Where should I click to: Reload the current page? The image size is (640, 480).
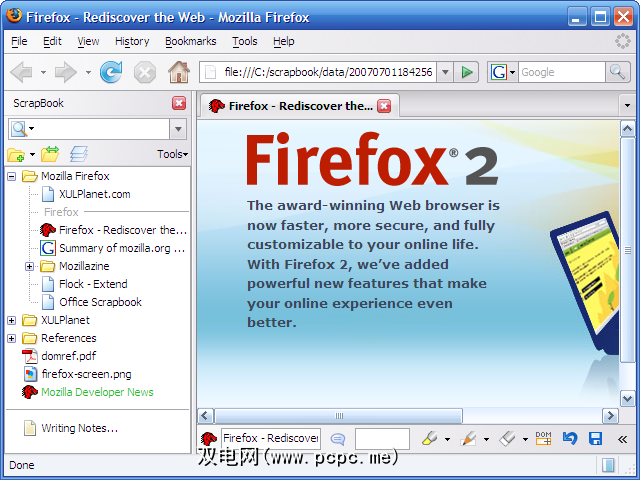[111, 72]
